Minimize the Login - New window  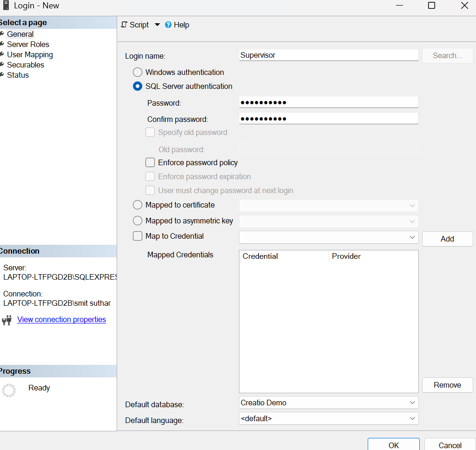(399, 6)
